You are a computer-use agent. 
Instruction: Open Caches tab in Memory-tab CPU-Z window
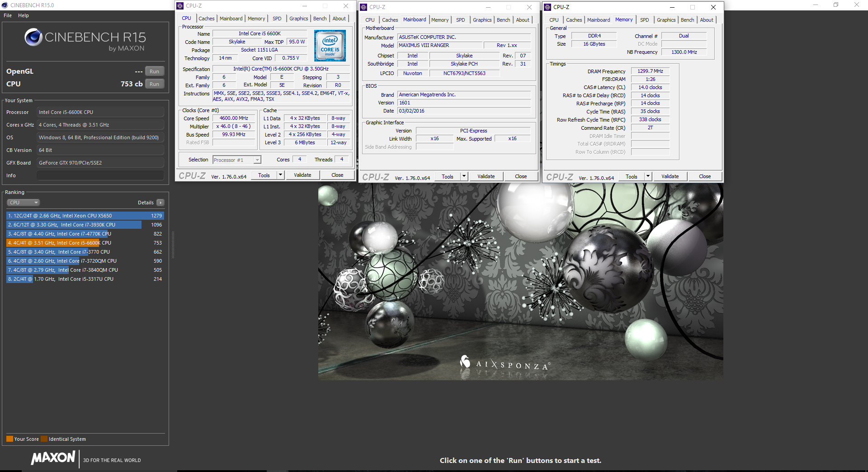pos(574,20)
